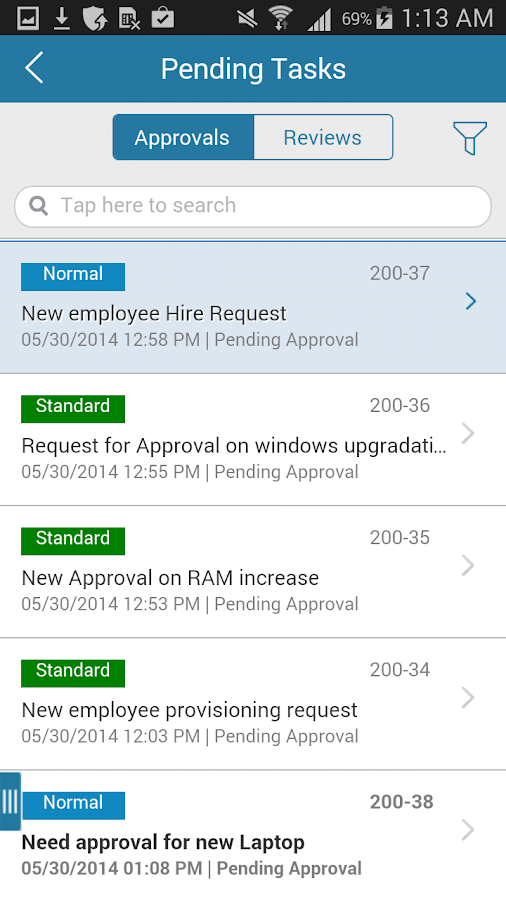This screenshot has height=900, width=506.
Task: Tap the Wi-Fi icon in status bar
Action: pyautogui.click(x=281, y=18)
